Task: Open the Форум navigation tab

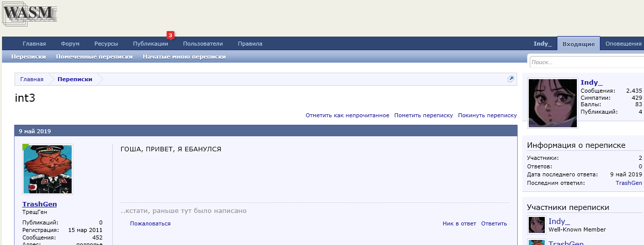Action: 70,44
